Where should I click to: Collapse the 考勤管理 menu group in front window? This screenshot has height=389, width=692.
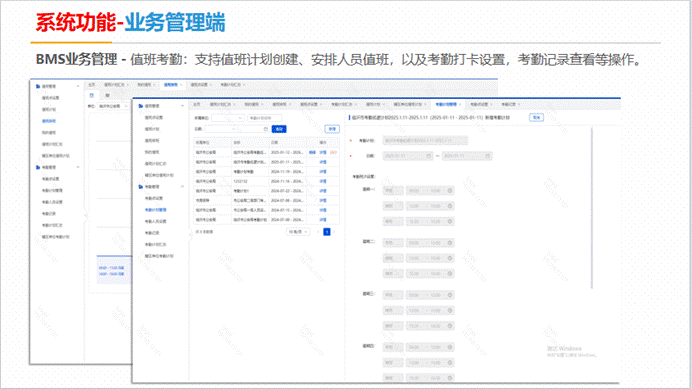pos(182,187)
